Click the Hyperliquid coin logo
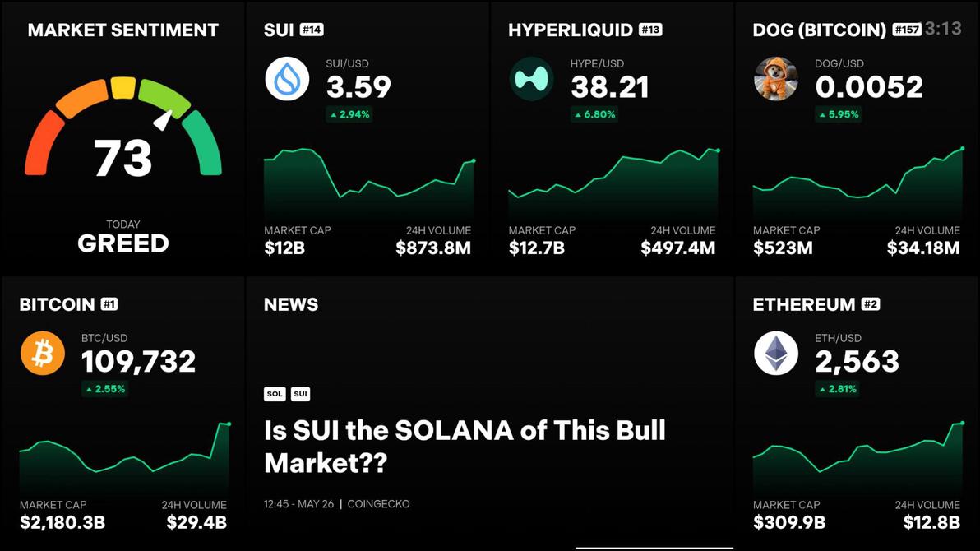980x551 pixels. 531,79
